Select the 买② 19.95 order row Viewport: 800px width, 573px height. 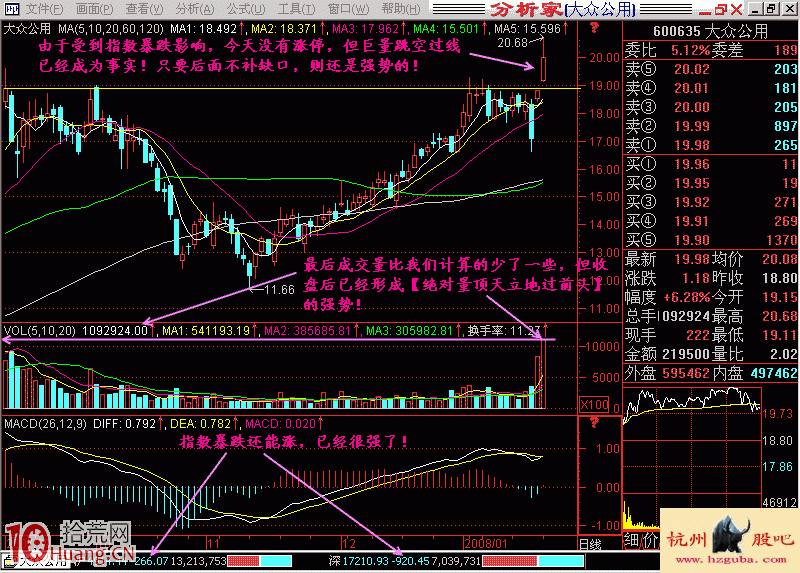pyautogui.click(x=711, y=183)
